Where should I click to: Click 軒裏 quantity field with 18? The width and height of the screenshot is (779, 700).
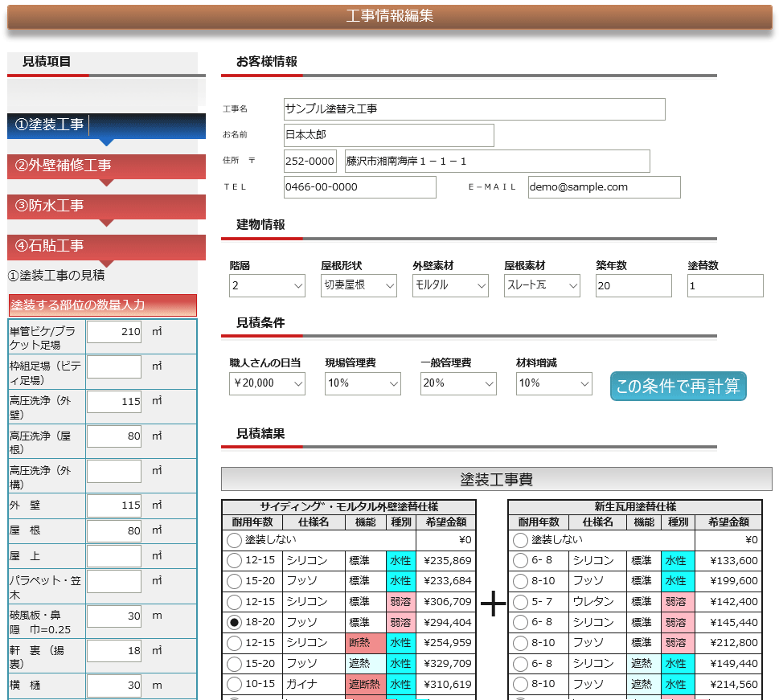tap(114, 651)
